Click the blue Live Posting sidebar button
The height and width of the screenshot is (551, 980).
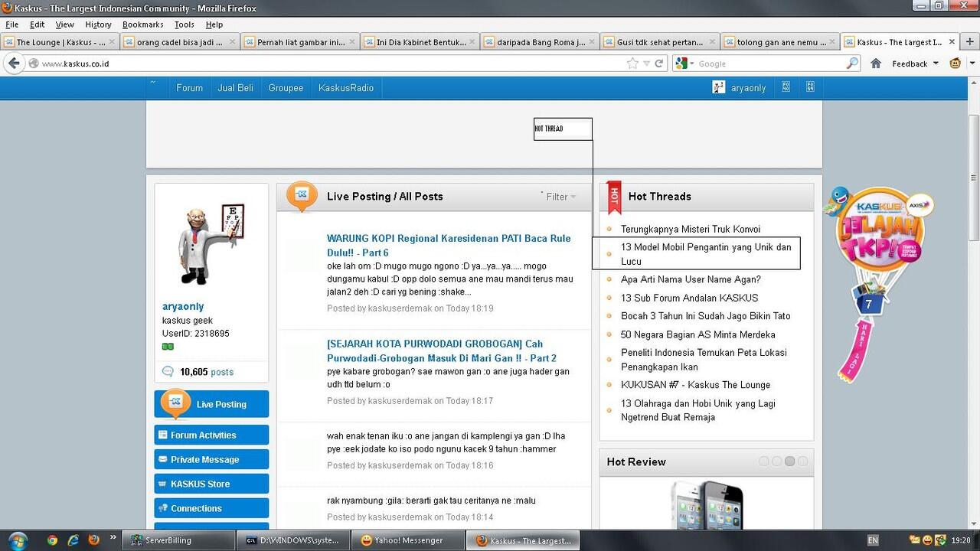click(x=211, y=404)
